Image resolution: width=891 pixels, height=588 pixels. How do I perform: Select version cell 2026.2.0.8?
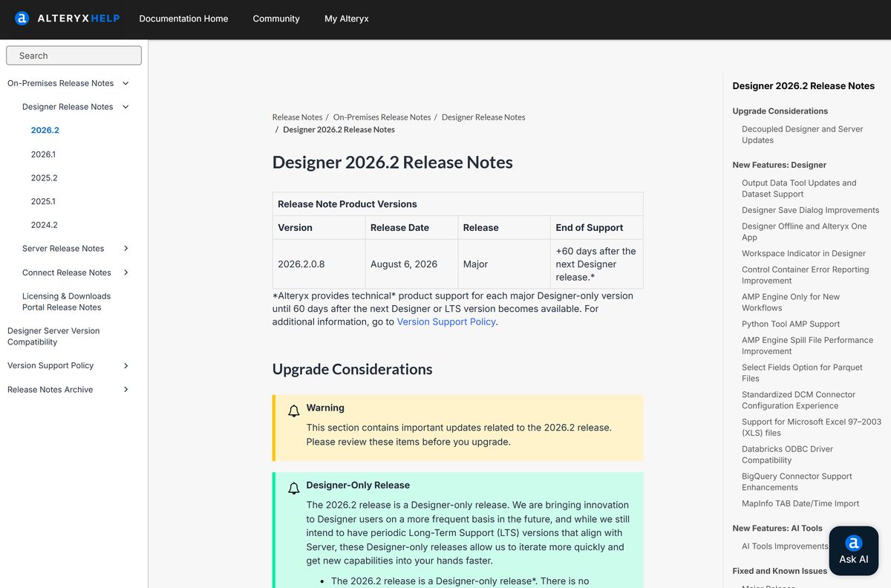(x=319, y=264)
